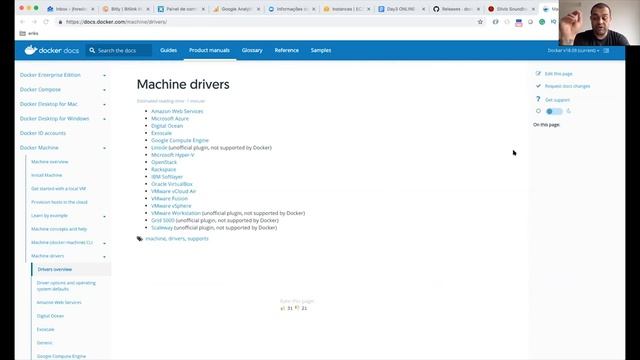Viewport: 640px width, 360px height.
Task: Open the Scaleway driver link
Action: pyautogui.click(x=162, y=227)
